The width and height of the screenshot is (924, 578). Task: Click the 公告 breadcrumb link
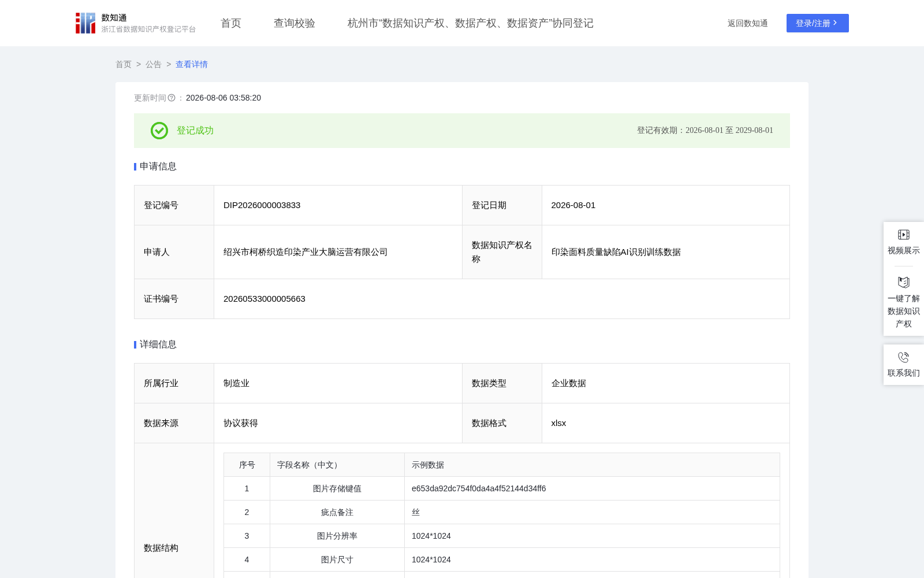[x=154, y=64]
